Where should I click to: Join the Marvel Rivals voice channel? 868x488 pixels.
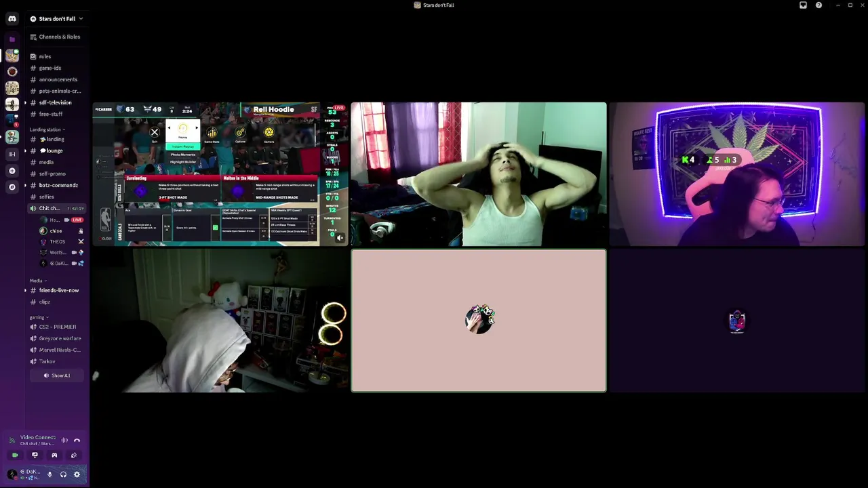click(56, 350)
